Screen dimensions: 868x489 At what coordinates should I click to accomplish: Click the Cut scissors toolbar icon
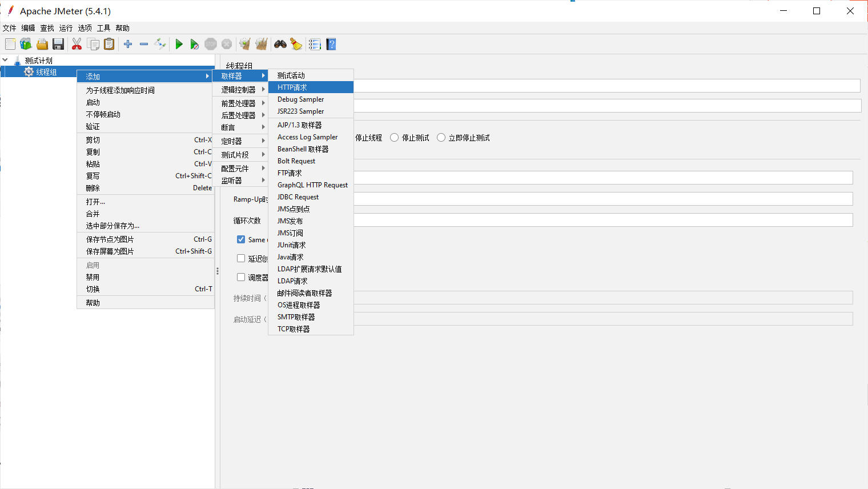(x=77, y=44)
